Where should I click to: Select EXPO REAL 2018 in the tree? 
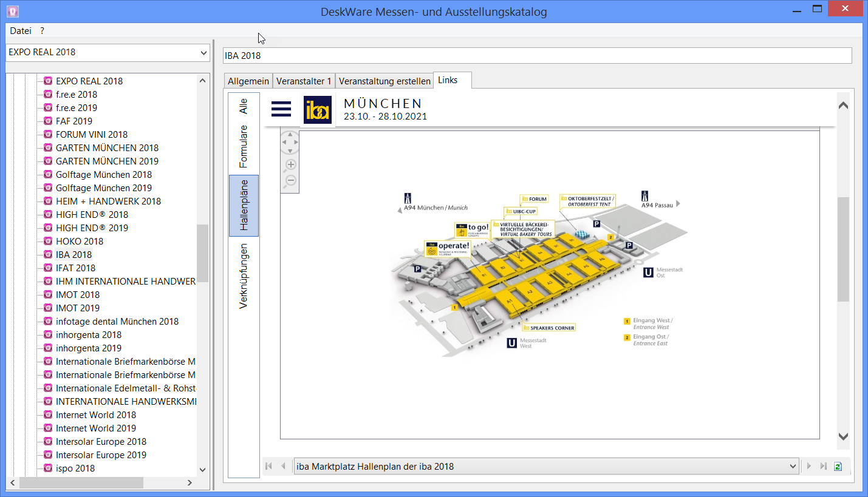(x=89, y=81)
